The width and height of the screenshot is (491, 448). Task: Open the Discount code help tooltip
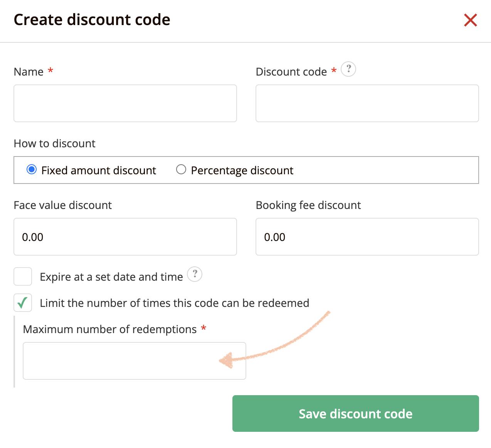(x=349, y=69)
